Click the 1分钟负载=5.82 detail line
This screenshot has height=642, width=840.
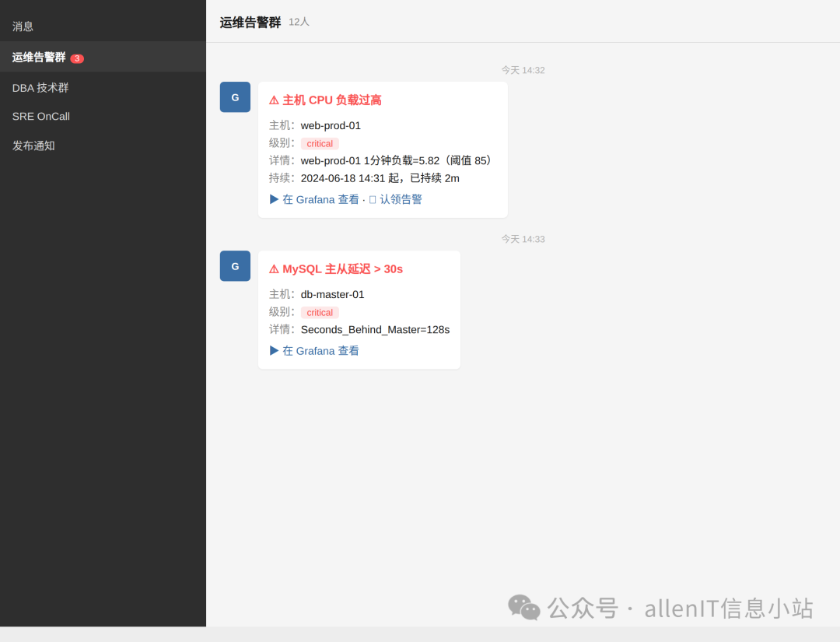(397, 161)
